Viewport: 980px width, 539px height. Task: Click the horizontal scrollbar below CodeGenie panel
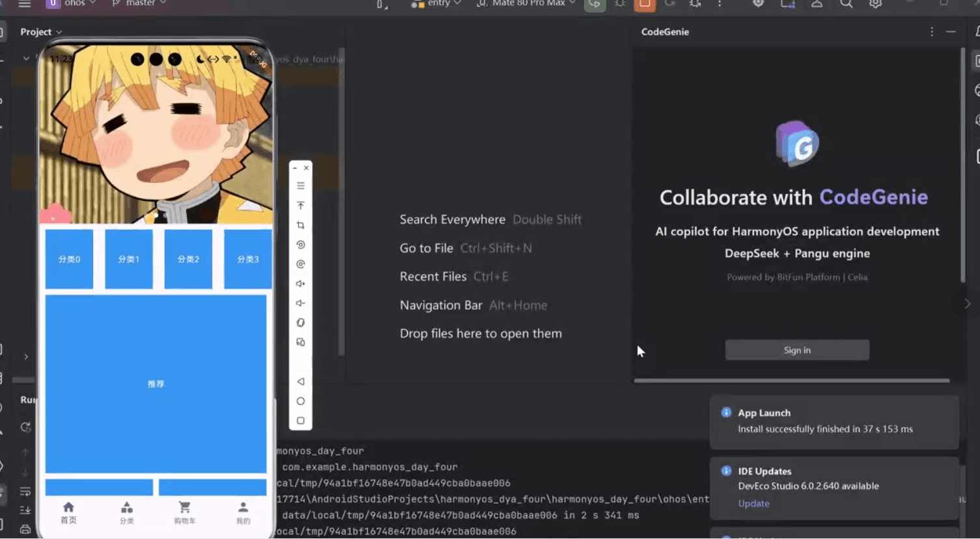pyautogui.click(x=792, y=381)
